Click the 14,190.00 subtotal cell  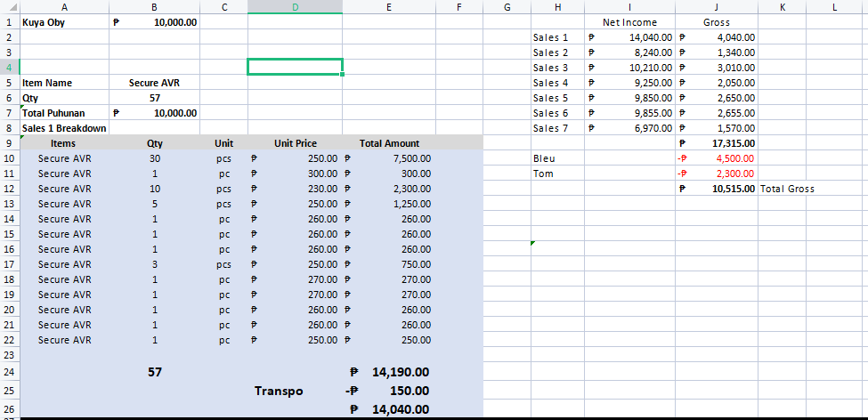click(389, 372)
